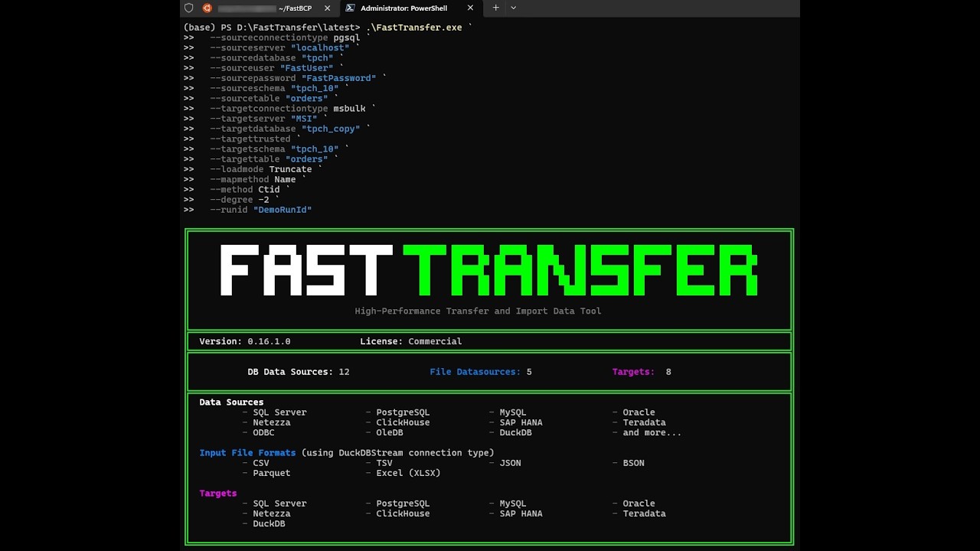This screenshot has width=980, height=551.
Task: Click the Excel (XLSX) format entry
Action: [408, 473]
